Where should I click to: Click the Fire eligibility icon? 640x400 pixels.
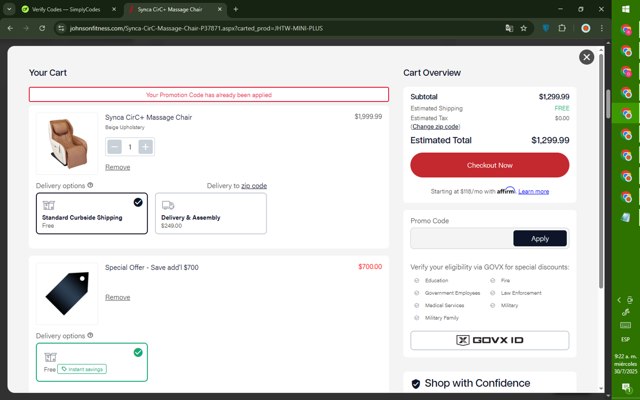point(493,280)
